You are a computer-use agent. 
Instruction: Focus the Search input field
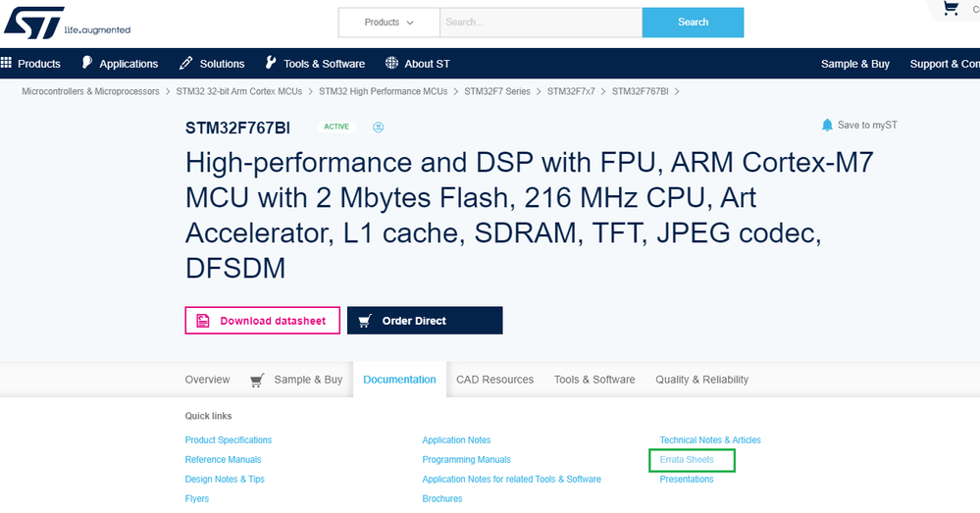coord(542,23)
